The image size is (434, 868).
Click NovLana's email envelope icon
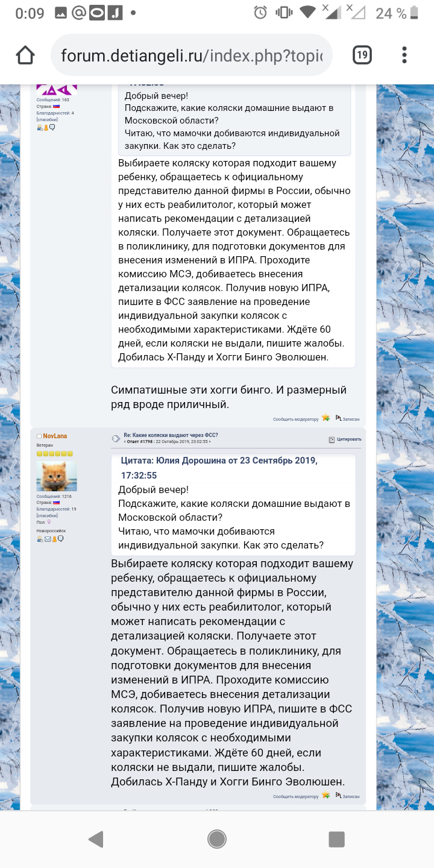tap(47, 539)
